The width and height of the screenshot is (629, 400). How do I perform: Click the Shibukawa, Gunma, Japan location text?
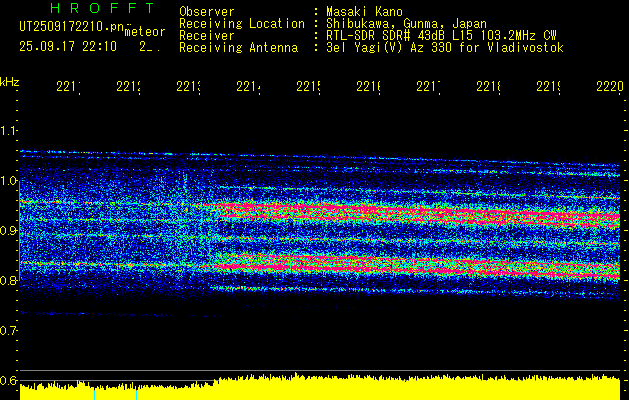[406, 23]
